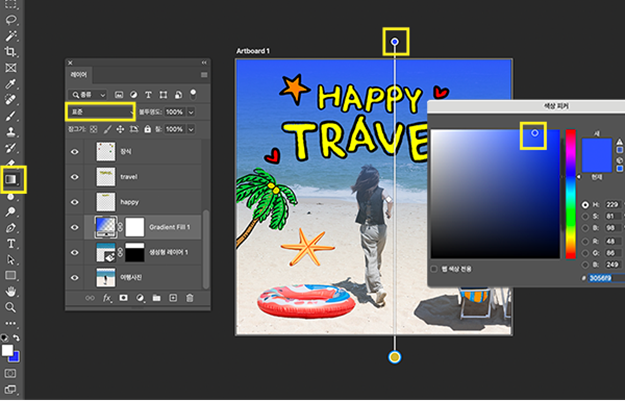625x401 pixels.
Task: Create new fill or adjustment layer
Action: [140, 298]
